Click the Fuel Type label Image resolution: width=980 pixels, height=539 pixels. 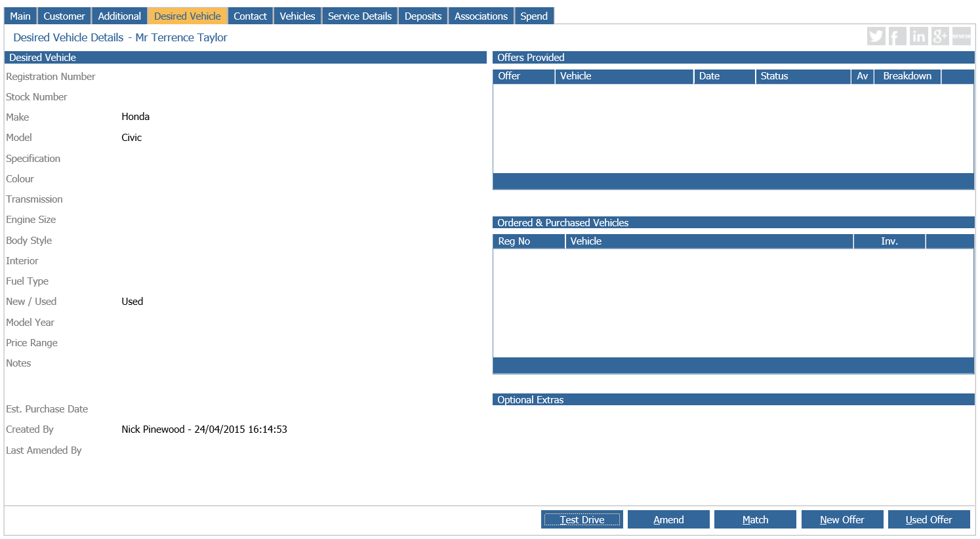coord(28,281)
